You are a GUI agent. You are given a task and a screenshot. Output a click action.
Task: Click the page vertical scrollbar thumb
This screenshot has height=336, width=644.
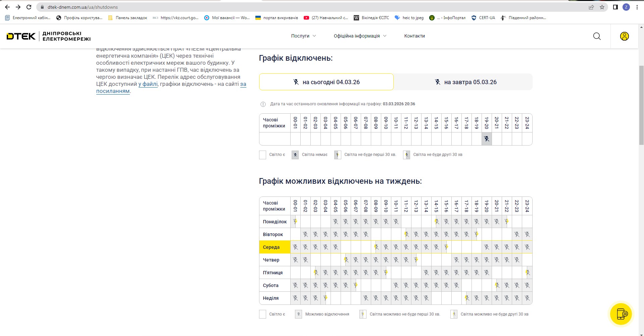(x=641, y=104)
